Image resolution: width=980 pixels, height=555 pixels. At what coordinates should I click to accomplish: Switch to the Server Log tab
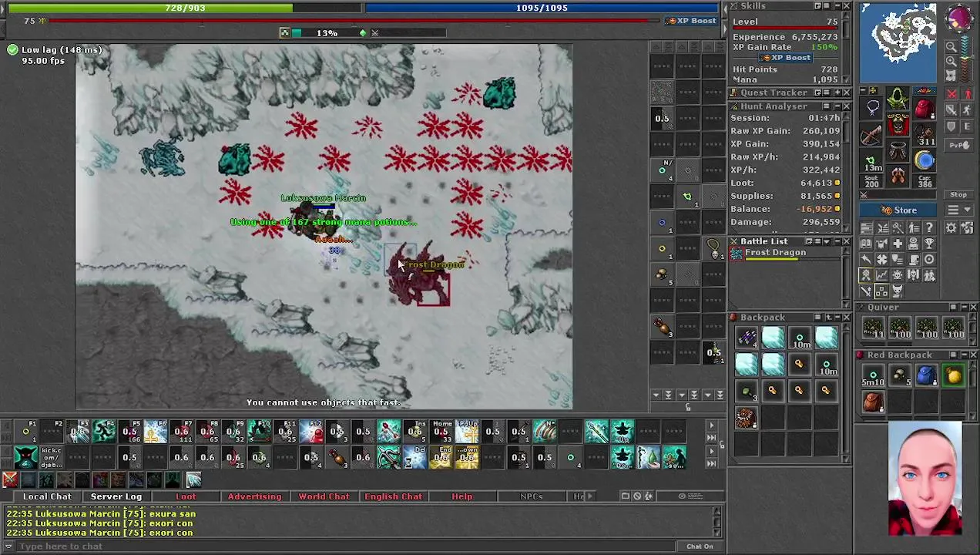click(116, 496)
